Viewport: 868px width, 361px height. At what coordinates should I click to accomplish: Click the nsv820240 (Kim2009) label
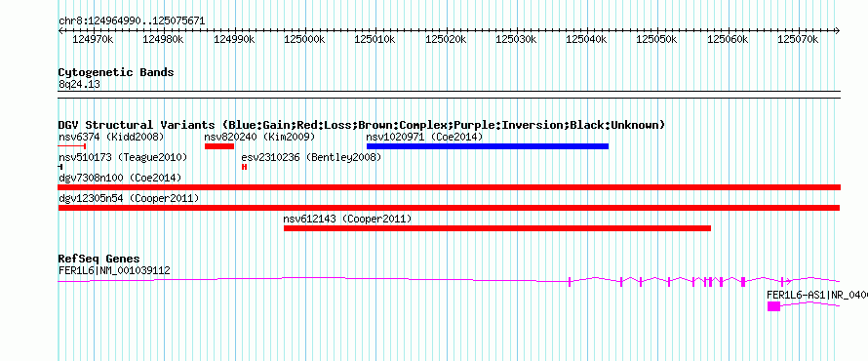pos(259,137)
